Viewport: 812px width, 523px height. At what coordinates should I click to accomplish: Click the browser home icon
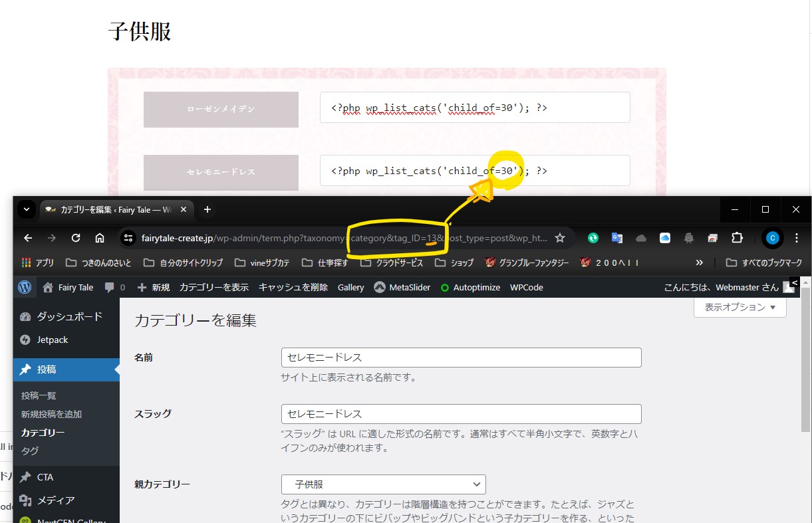(x=100, y=238)
